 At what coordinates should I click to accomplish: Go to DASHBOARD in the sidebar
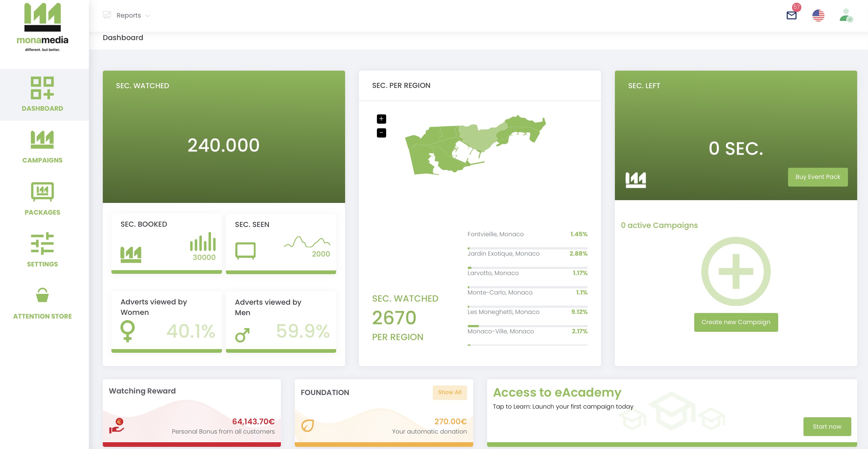[43, 108]
